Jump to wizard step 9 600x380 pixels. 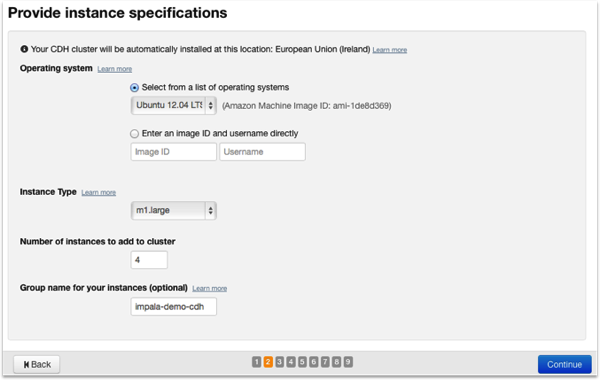pyautogui.click(x=348, y=362)
